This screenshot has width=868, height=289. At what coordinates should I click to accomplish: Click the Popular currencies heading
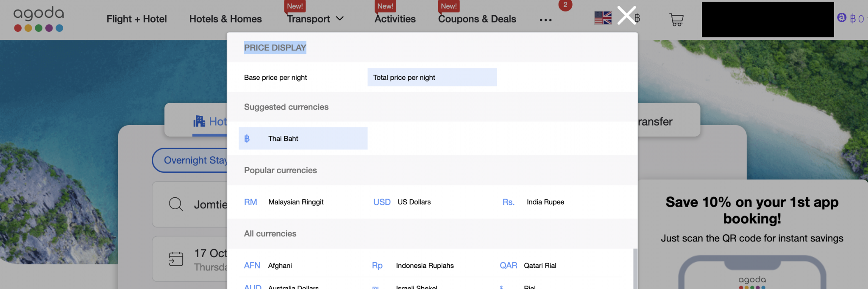280,170
